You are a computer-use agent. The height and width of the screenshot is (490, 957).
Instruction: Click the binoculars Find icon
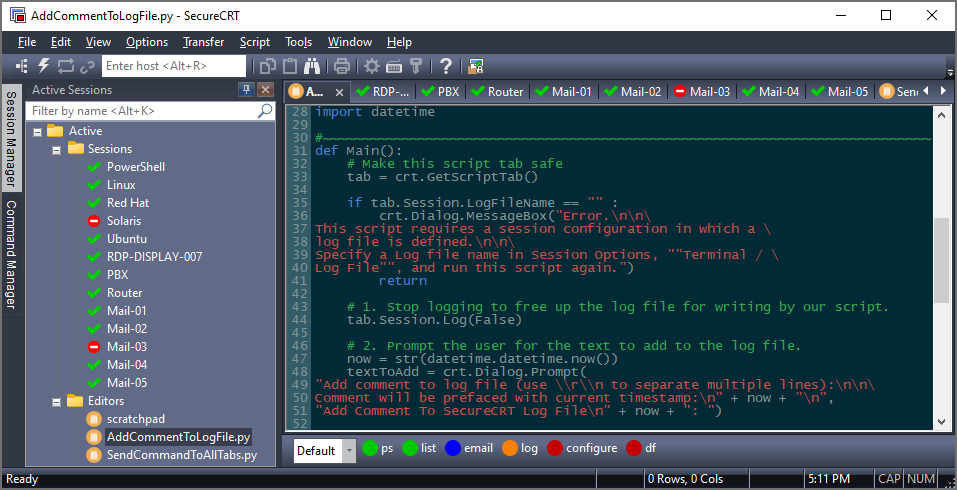click(x=312, y=66)
